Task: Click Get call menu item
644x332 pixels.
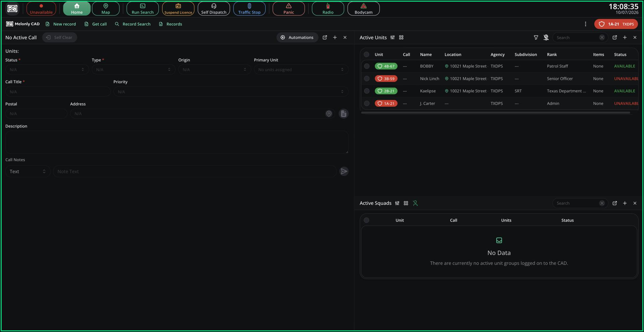Action: tap(96, 24)
